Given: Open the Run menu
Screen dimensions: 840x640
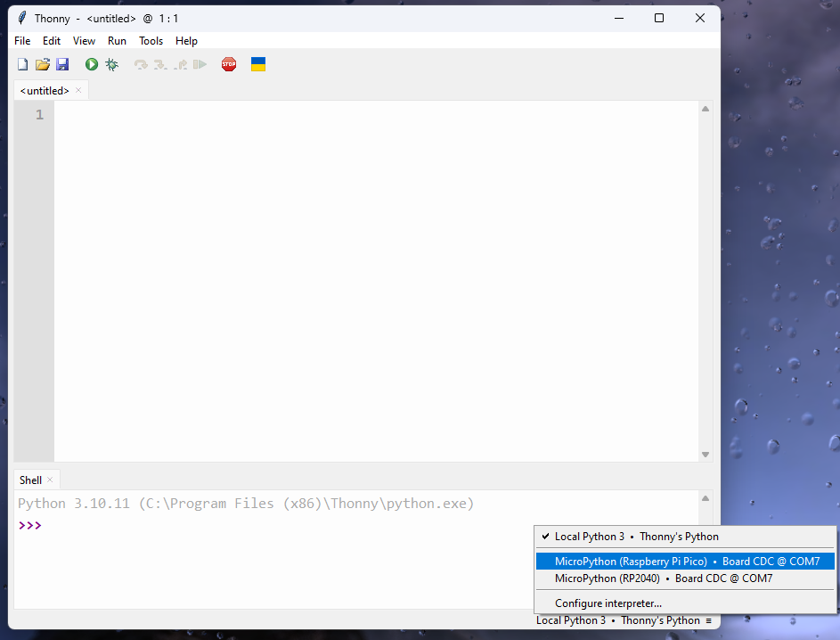Looking at the screenshot, I should [117, 41].
